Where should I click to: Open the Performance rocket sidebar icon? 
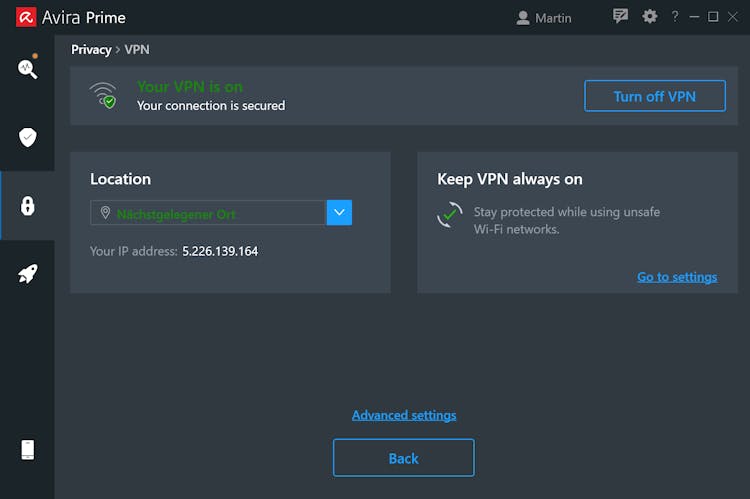[27, 274]
